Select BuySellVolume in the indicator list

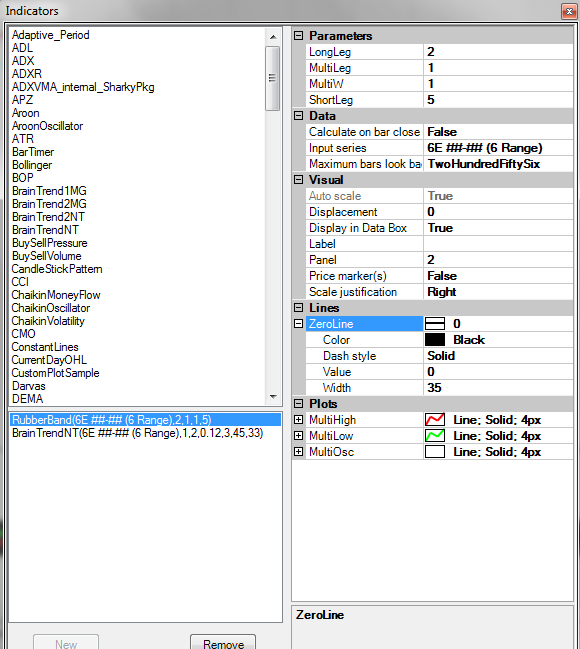coord(47,256)
